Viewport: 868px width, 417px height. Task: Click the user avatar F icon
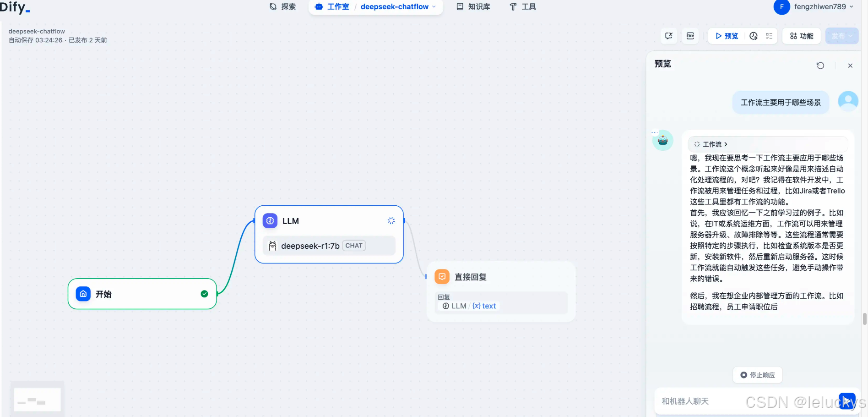pyautogui.click(x=781, y=7)
